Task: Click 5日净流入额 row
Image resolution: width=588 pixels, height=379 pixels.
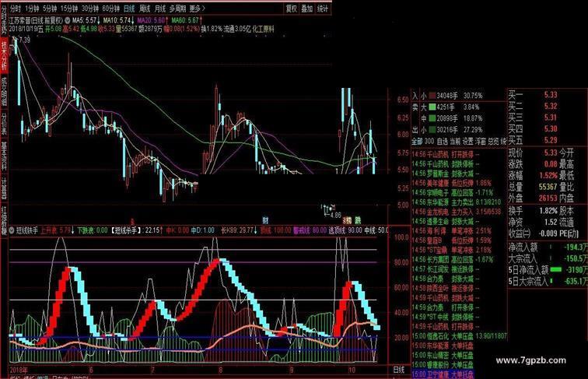Action: [x=548, y=270]
